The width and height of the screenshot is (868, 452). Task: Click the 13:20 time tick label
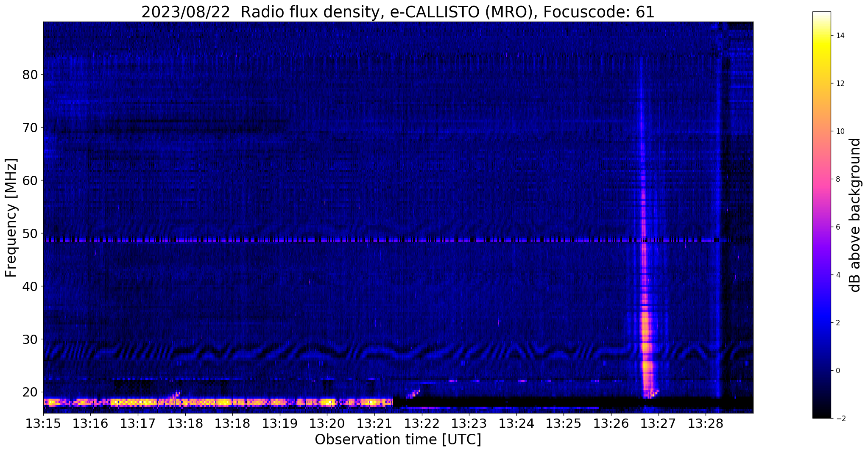[x=327, y=424]
